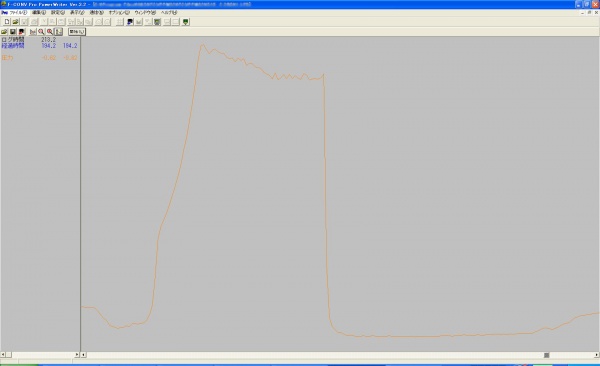Open a file with top toolbar folder icon

(x=15, y=22)
